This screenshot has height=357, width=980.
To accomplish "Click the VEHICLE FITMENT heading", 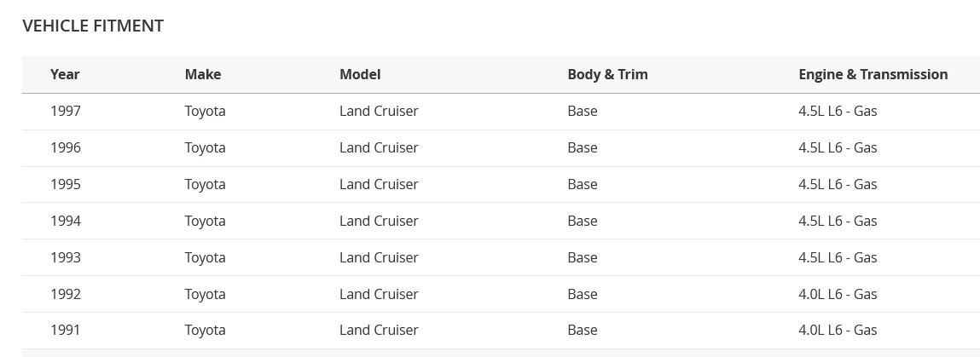I will click(x=93, y=26).
